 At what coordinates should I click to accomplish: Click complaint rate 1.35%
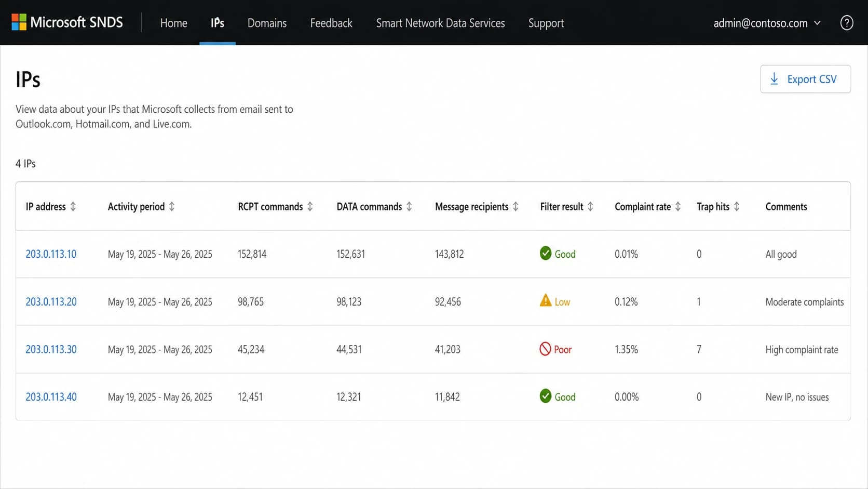pyautogui.click(x=626, y=350)
